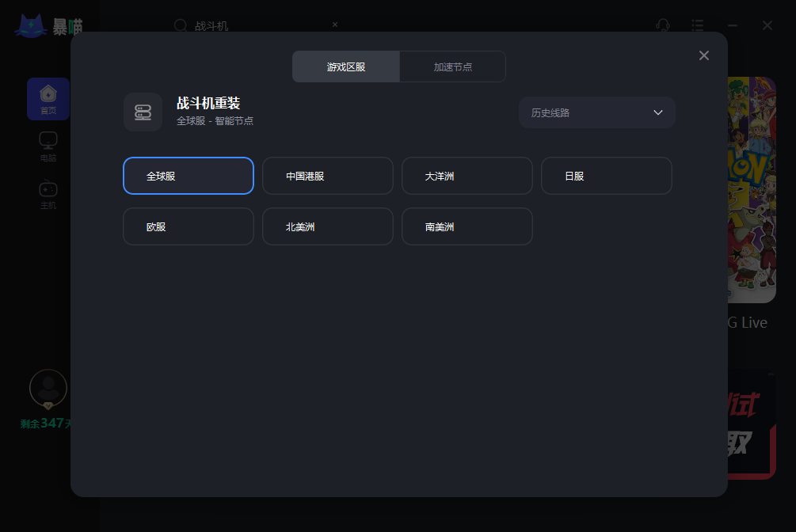The height and width of the screenshot is (532, 796).
Task: Close the 暴喵 main window
Action: [767, 25]
